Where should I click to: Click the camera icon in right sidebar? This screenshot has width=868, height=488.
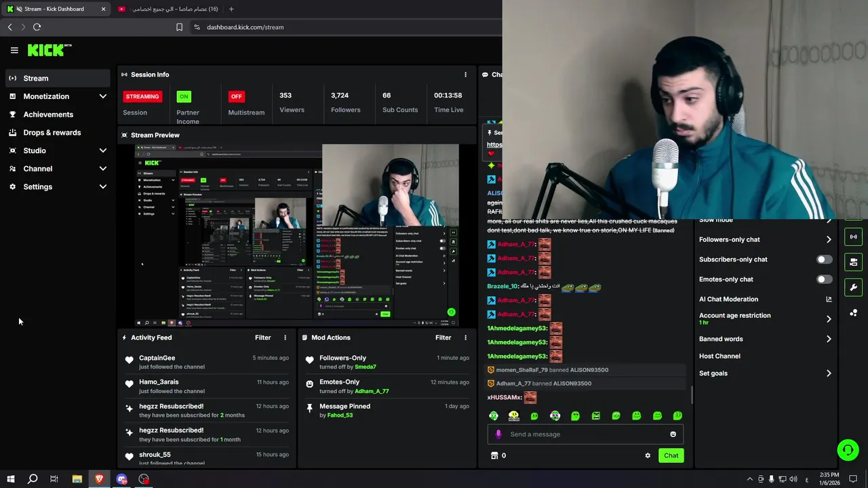[x=853, y=262]
